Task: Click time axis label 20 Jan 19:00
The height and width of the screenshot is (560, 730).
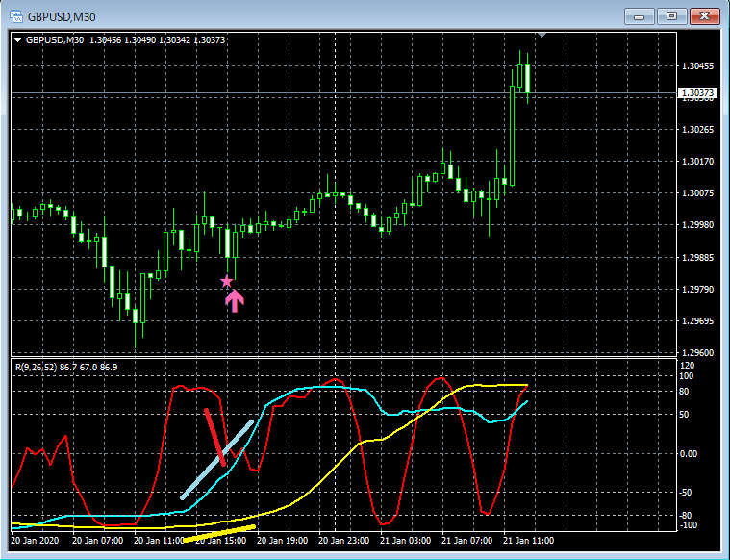Action: pos(282,541)
